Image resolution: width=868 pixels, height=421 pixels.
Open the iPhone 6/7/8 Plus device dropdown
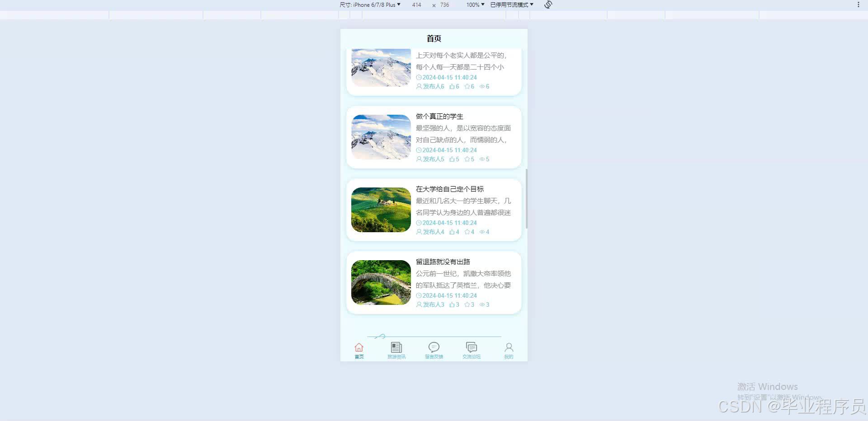(x=370, y=5)
